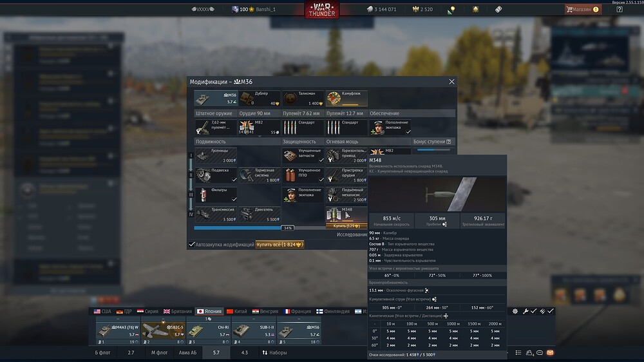Switch to the Венгрия nation tab
644x362 pixels.
tap(265, 311)
